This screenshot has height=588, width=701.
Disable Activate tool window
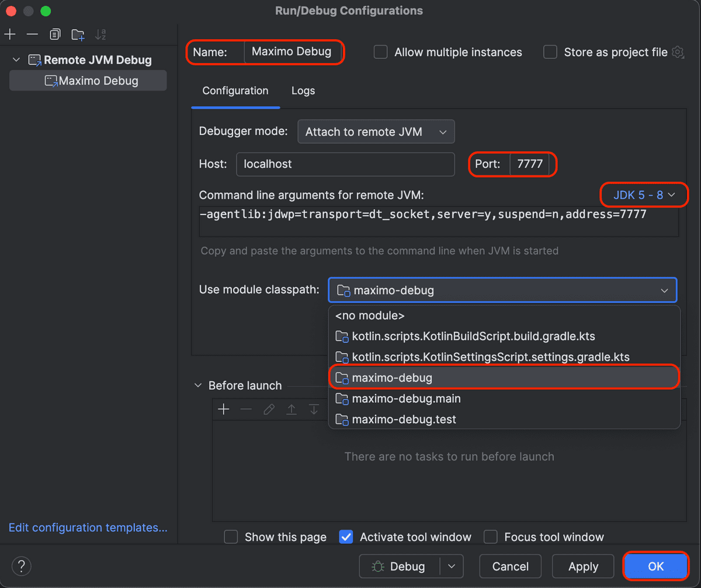click(346, 537)
